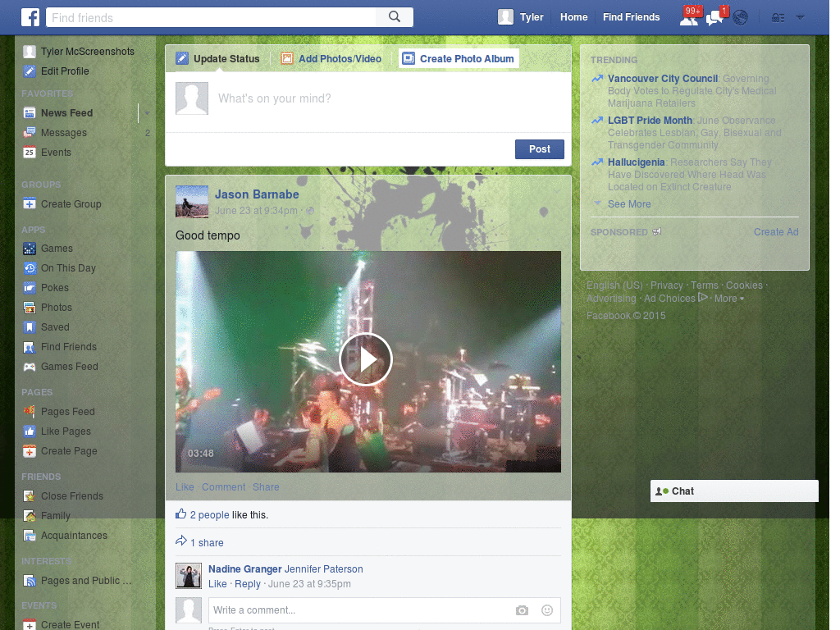Click the Events calendar icon
The height and width of the screenshot is (630, 840).
(30, 153)
